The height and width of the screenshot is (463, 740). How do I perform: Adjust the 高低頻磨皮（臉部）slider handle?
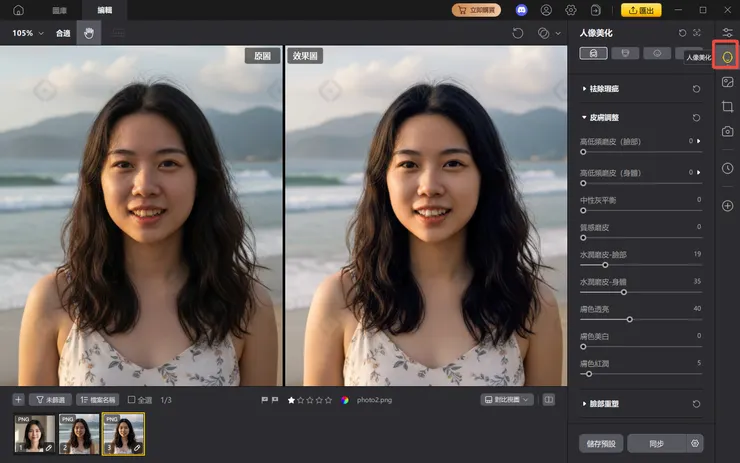[x=583, y=152]
